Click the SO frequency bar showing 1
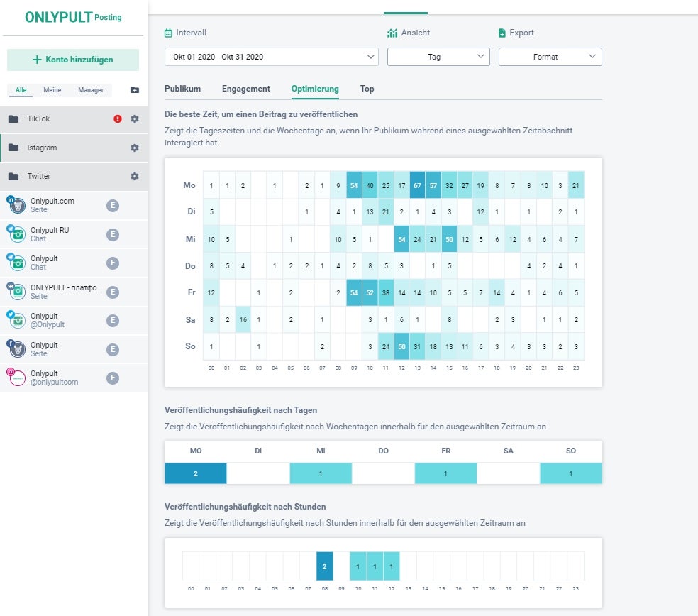Image resolution: width=698 pixels, height=616 pixels. [x=571, y=473]
